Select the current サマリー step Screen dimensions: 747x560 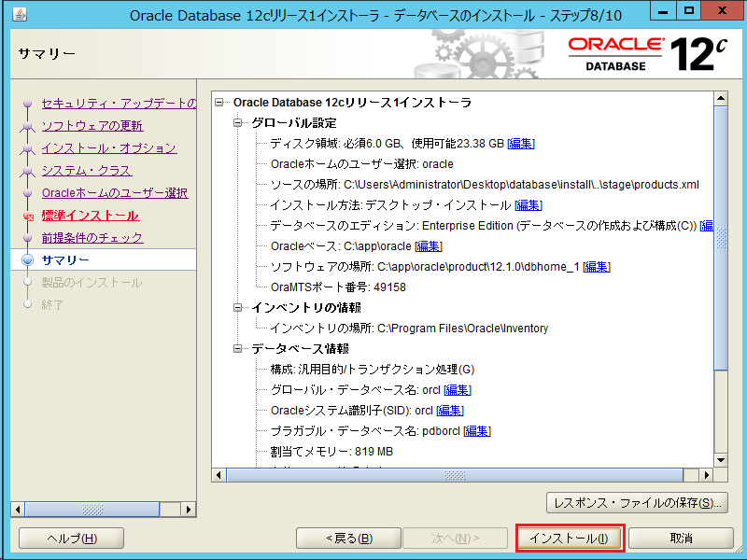(x=65, y=260)
